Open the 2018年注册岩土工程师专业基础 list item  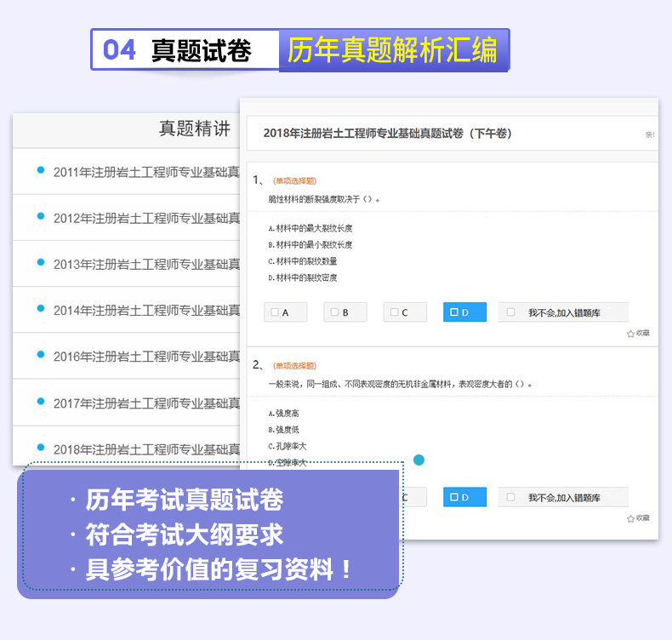coord(127,446)
